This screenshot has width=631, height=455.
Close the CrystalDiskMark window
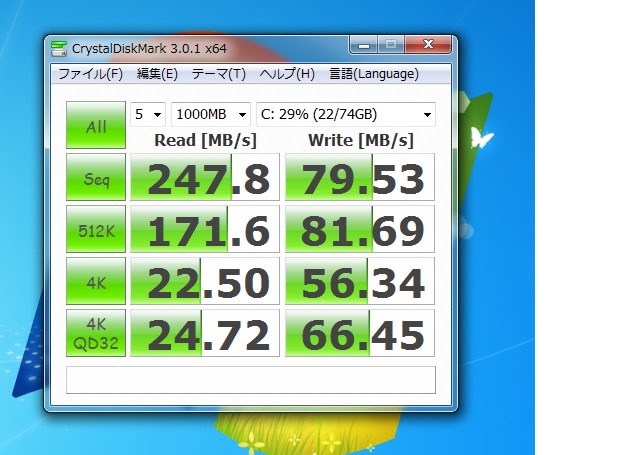click(x=428, y=45)
